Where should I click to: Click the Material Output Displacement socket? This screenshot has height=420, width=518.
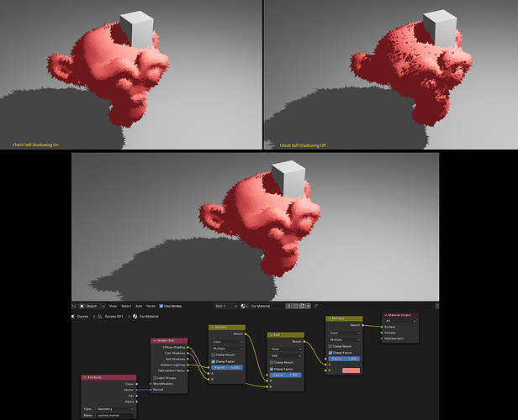(x=382, y=339)
